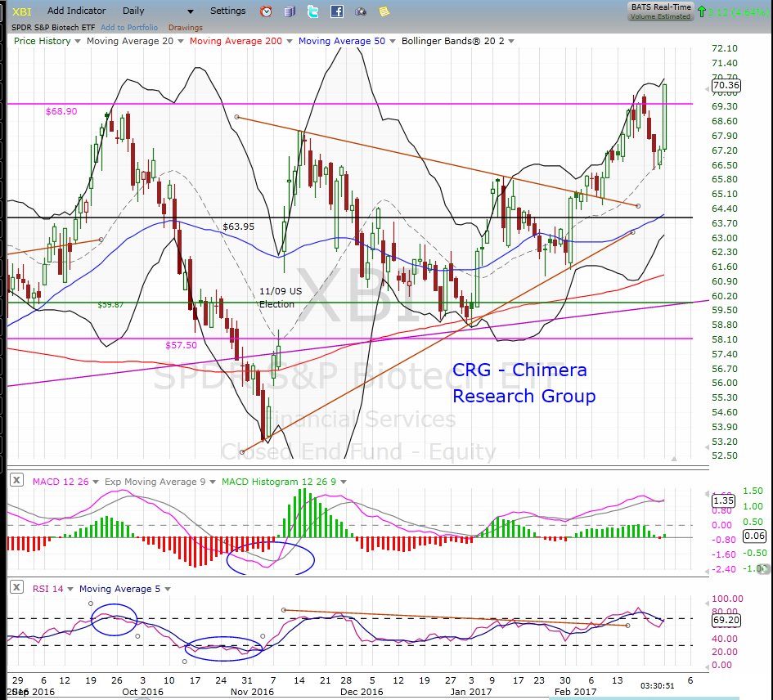Close the MACD pane with its X
Image resolution: width=773 pixels, height=700 pixels.
[16, 480]
